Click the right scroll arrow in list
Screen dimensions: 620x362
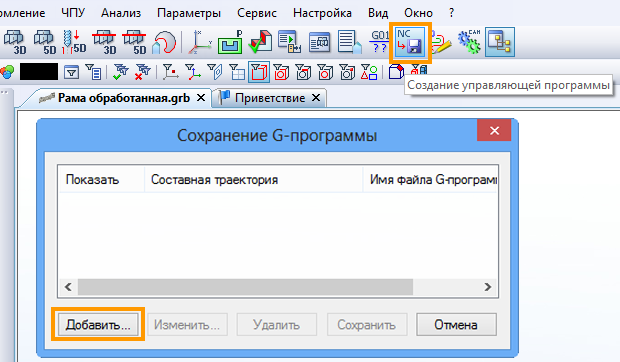(488, 287)
